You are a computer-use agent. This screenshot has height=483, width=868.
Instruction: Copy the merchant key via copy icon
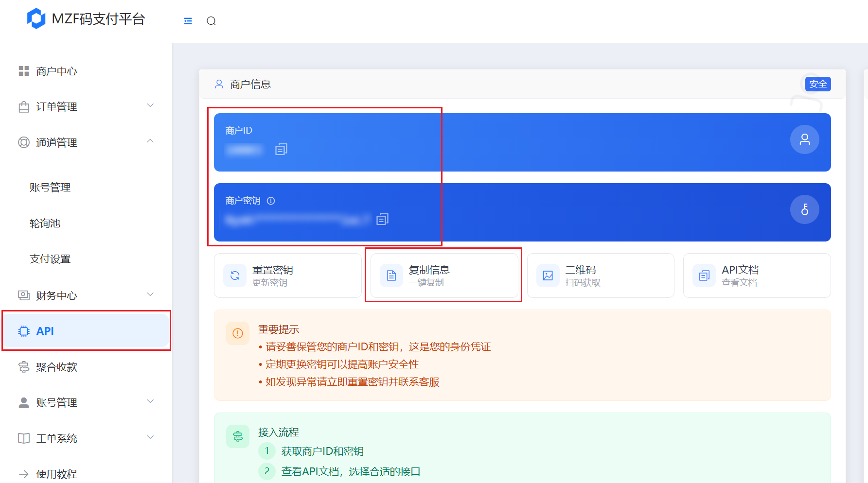(x=382, y=219)
